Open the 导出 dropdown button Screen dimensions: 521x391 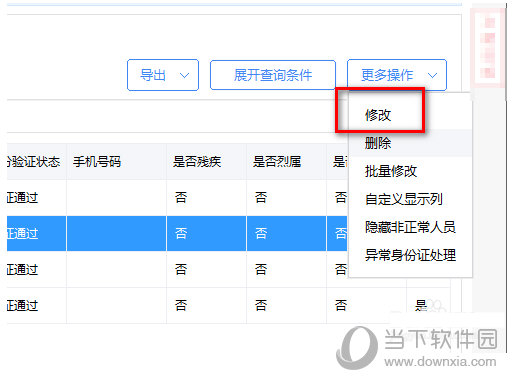163,75
